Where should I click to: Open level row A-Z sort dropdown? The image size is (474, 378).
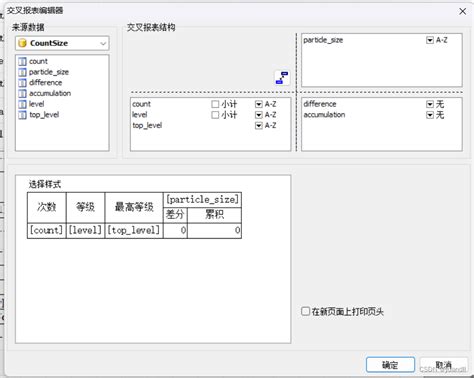(259, 115)
